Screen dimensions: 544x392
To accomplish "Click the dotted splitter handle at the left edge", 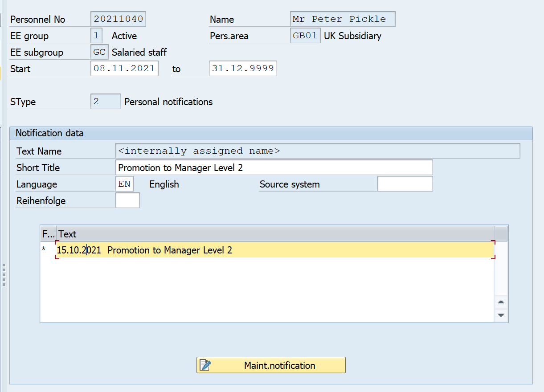I will point(4,275).
